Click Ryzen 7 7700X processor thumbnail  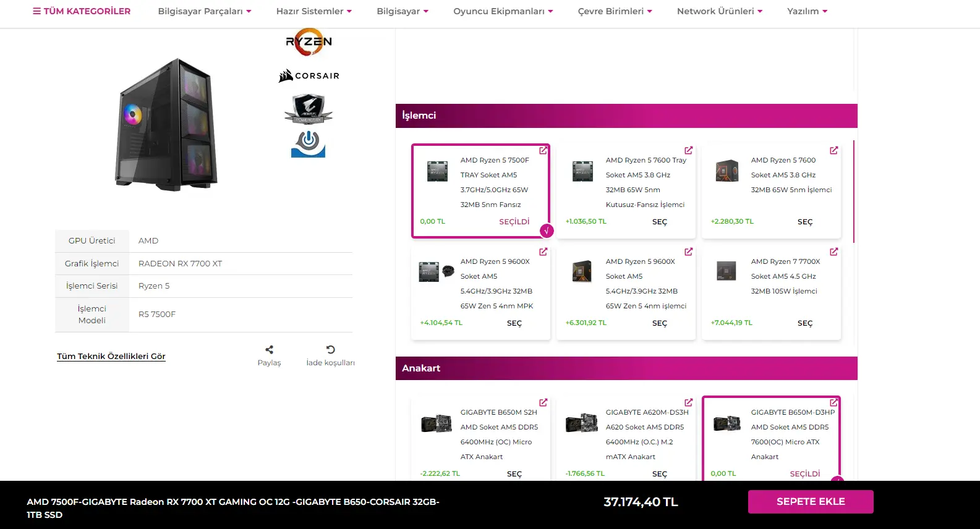click(726, 271)
